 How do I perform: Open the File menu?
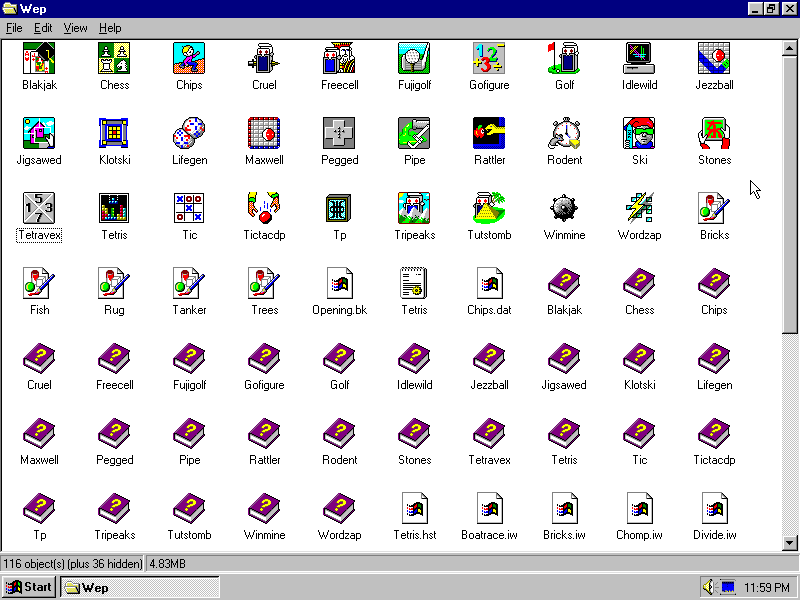click(x=14, y=28)
